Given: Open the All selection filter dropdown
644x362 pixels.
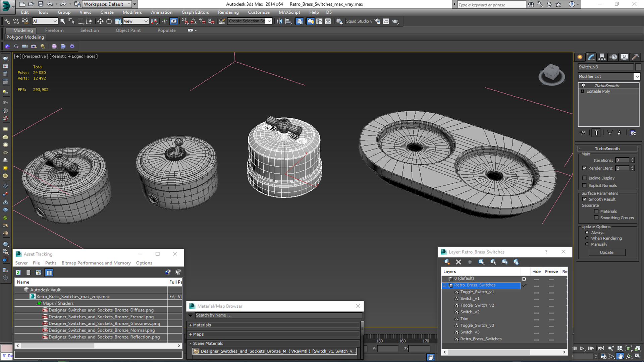Looking at the screenshot, I should [45, 21].
